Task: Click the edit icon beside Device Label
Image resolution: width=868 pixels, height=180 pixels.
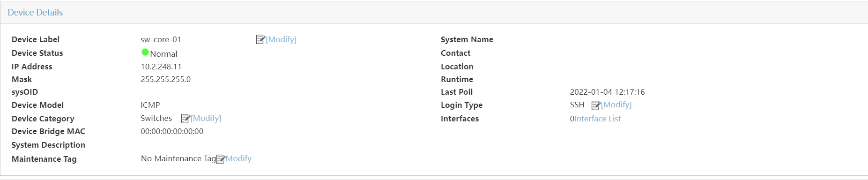Action: click(x=260, y=39)
